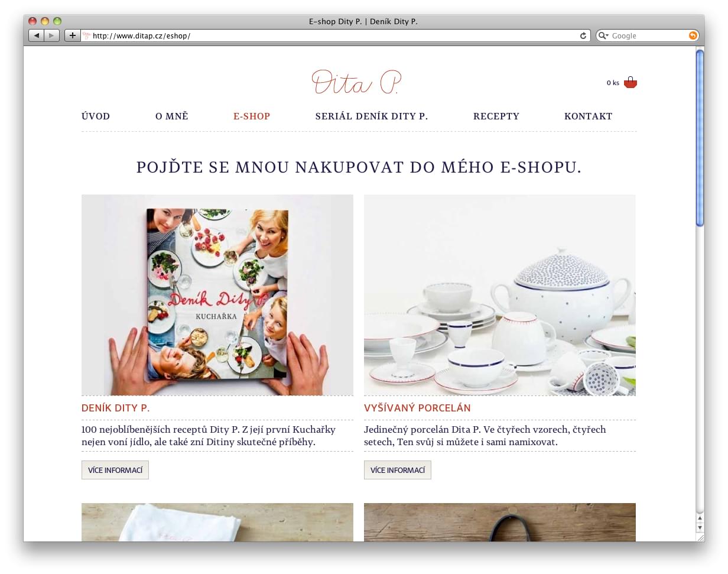Add bookmark with the plus button
The width and height of the screenshot is (728, 574).
pyautogui.click(x=72, y=35)
